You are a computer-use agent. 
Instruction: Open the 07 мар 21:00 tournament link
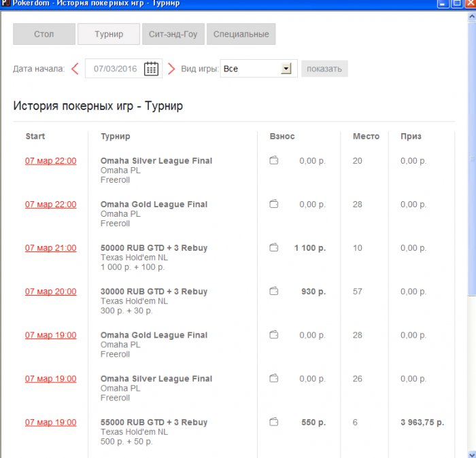tap(51, 248)
